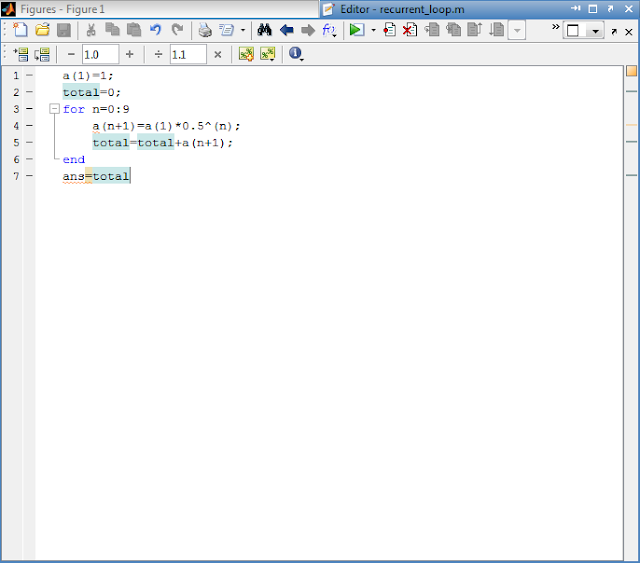Jump to the right-margin indicator for line 2

click(631, 91)
